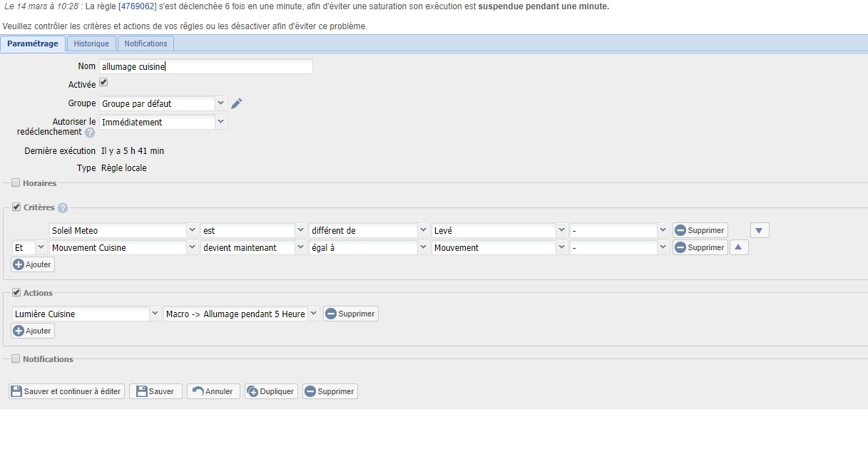Uncheck the Activée checkbox

coord(103,83)
